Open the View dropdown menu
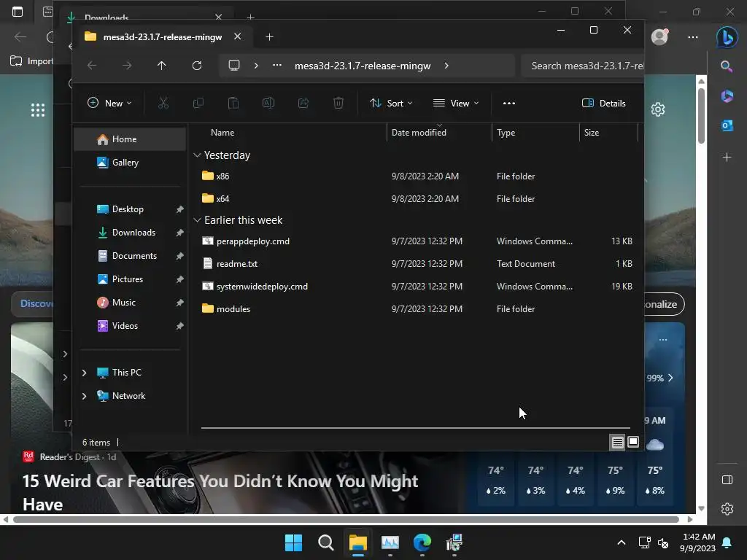The image size is (747, 560). pos(456,103)
